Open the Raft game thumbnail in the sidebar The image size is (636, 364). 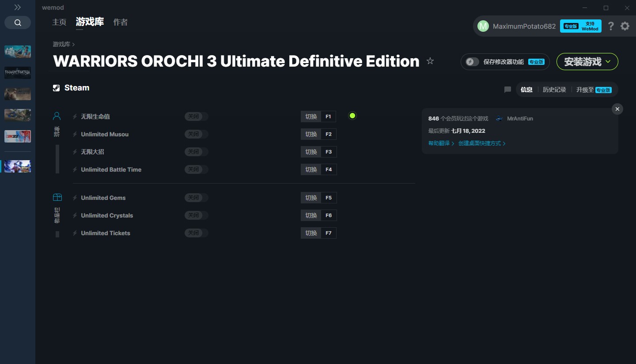18,52
